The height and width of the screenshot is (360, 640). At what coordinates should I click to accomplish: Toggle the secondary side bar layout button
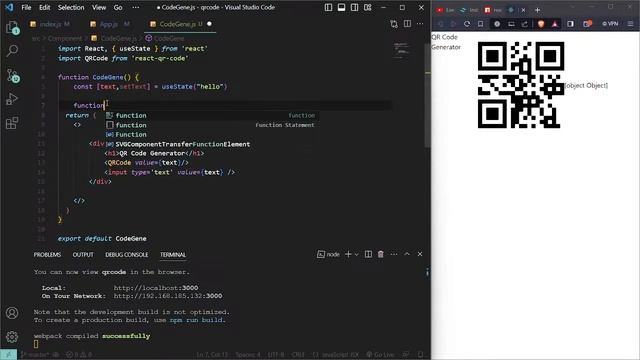pos(354,7)
